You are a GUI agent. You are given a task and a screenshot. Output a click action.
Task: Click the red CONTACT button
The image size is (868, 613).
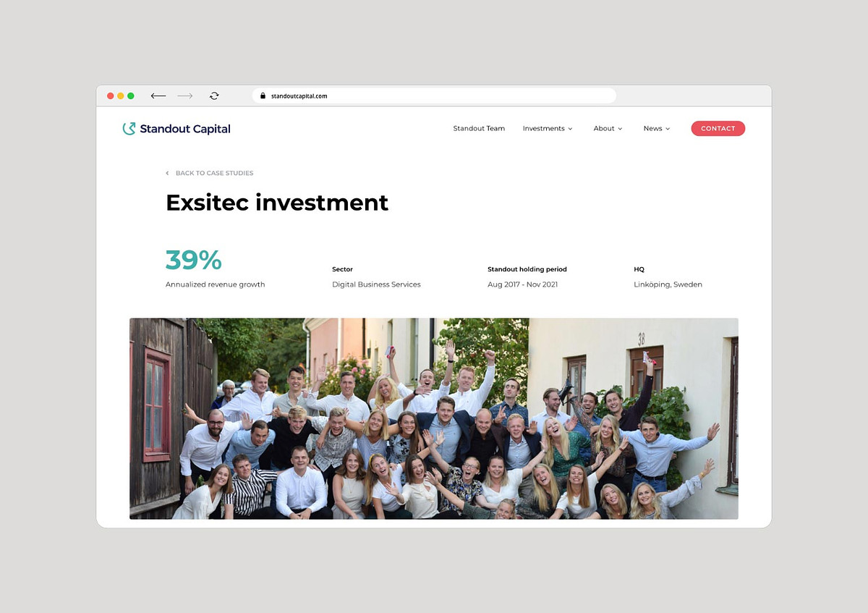718,129
